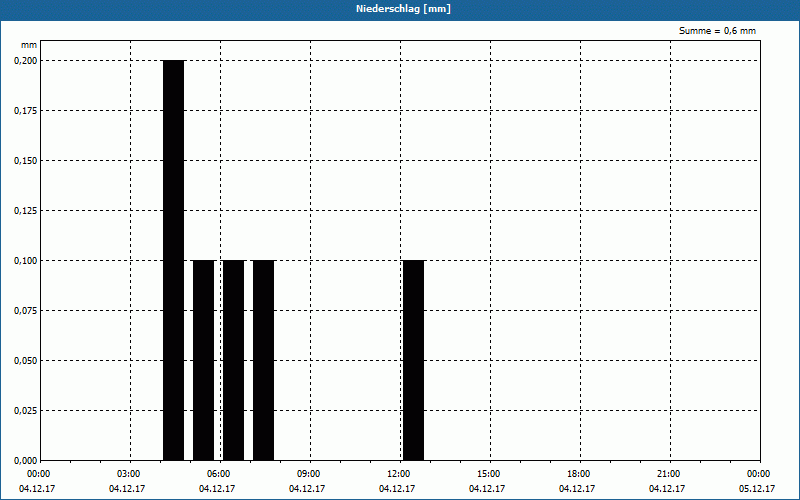800x500 pixels.
Task: Click the 0,100 y-axis label
Action: coord(26,261)
